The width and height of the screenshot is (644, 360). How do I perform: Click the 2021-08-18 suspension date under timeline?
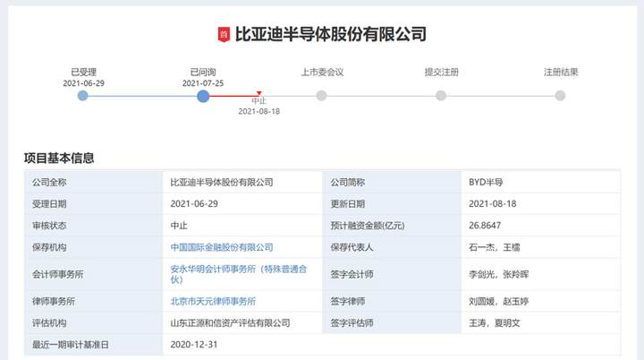(259, 112)
